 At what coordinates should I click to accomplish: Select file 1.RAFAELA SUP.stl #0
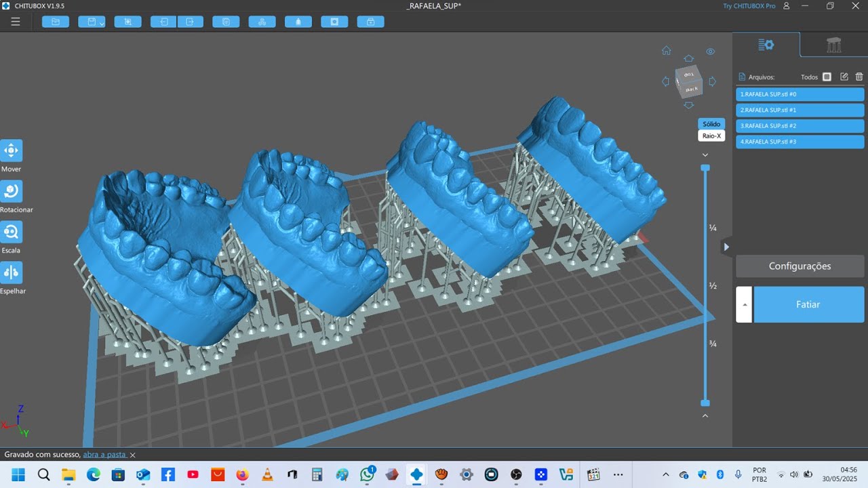tap(800, 94)
